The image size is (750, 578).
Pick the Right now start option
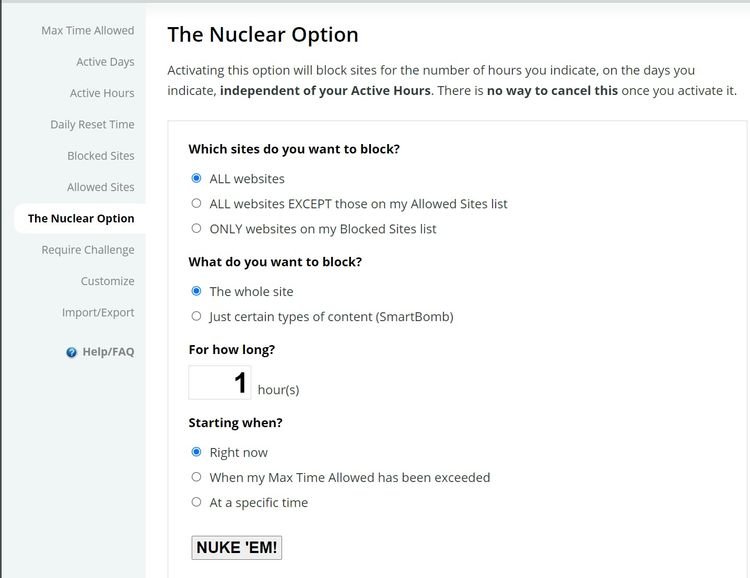196,453
